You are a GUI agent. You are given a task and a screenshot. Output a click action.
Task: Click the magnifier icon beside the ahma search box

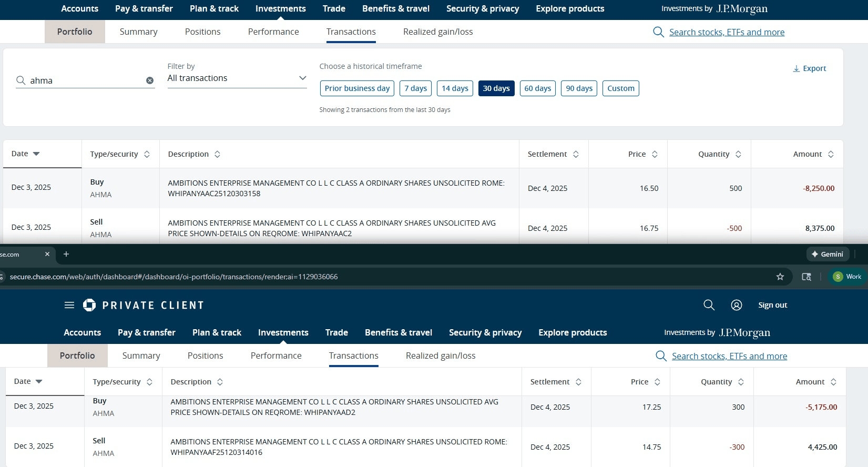[x=21, y=80]
